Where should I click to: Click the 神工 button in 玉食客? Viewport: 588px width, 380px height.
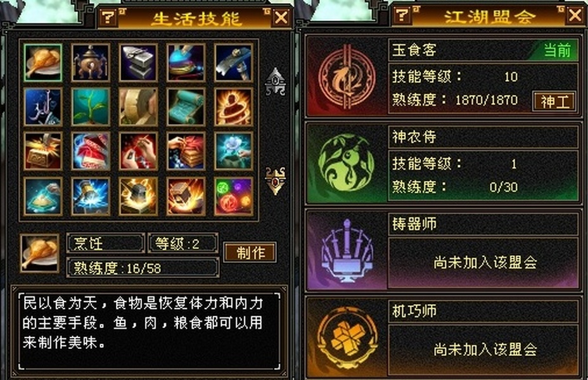tap(554, 101)
